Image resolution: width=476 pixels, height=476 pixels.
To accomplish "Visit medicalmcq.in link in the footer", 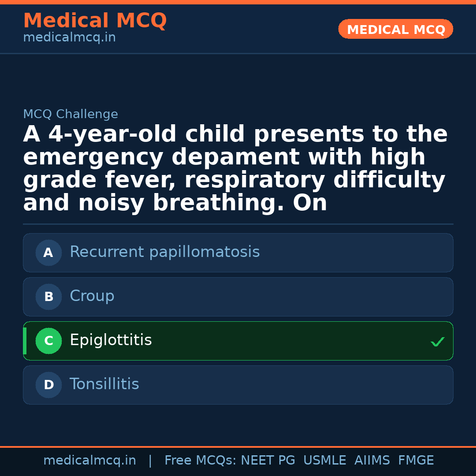I will click(x=89, y=461).
